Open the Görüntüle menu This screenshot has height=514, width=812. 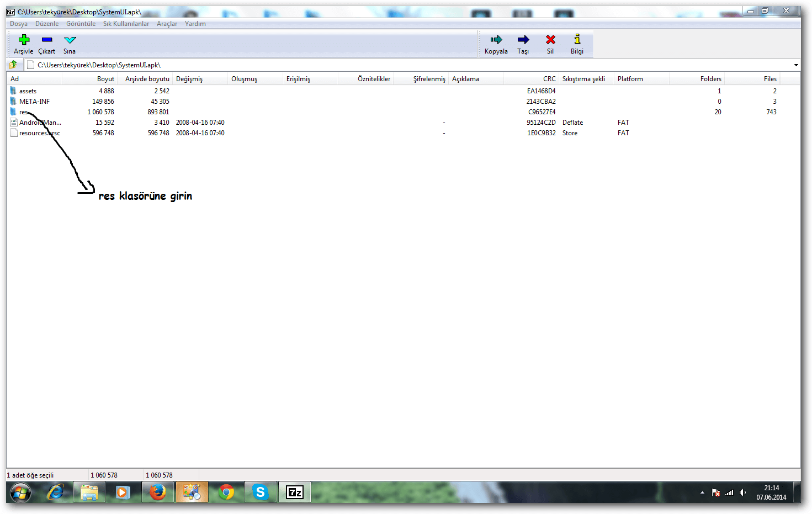(x=81, y=24)
